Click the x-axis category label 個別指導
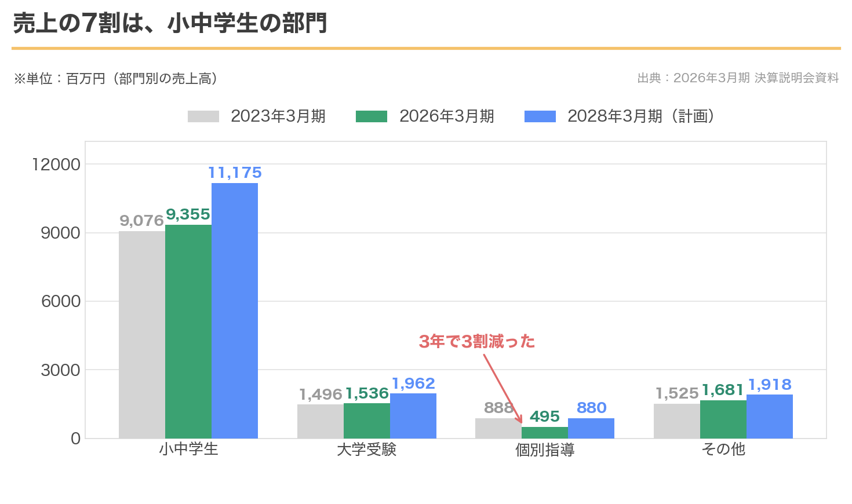The width and height of the screenshot is (852, 504). click(x=545, y=450)
